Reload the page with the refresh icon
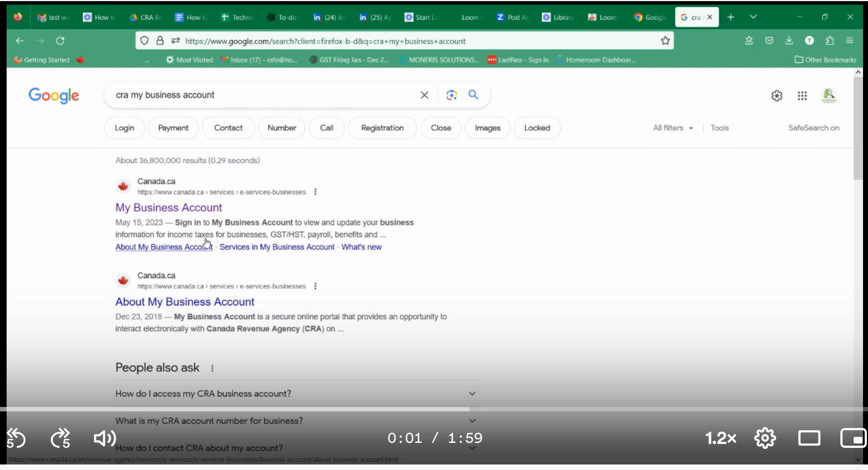The image size is (868, 470). pos(60,40)
